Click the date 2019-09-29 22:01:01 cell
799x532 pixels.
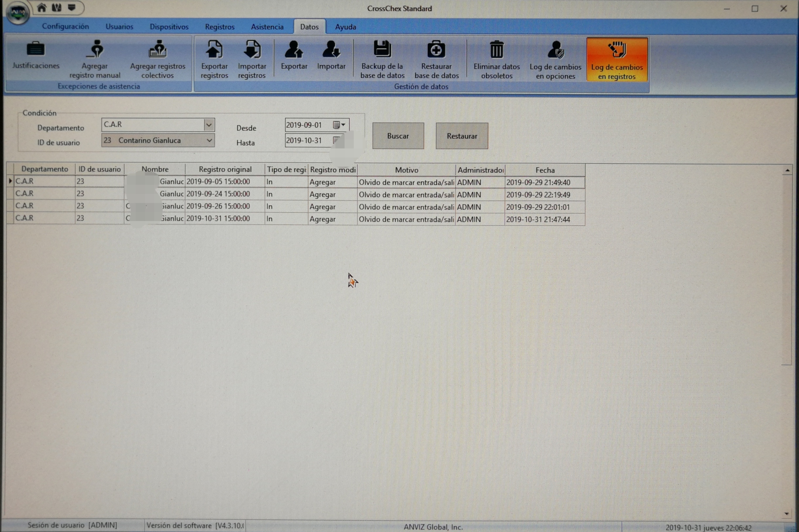coord(545,207)
